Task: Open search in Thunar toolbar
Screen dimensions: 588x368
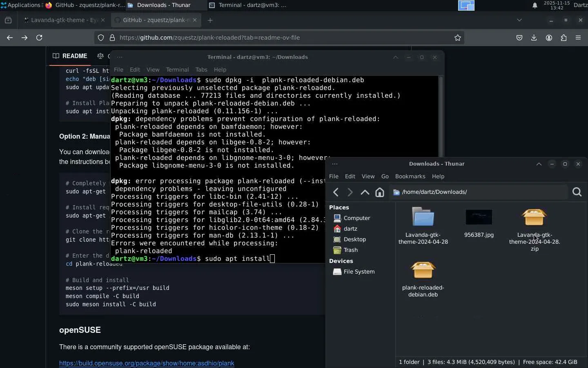Action: tap(577, 192)
